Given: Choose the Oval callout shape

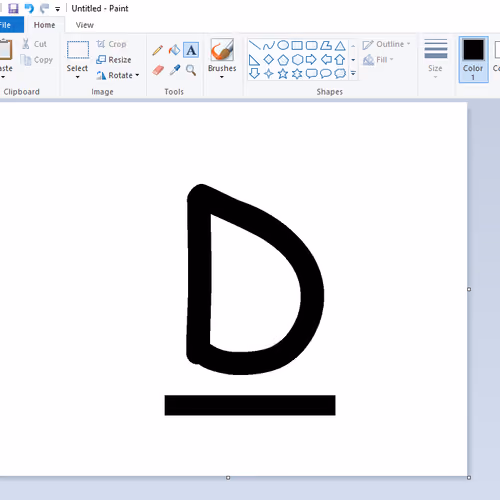Looking at the screenshot, I should pos(326,73).
